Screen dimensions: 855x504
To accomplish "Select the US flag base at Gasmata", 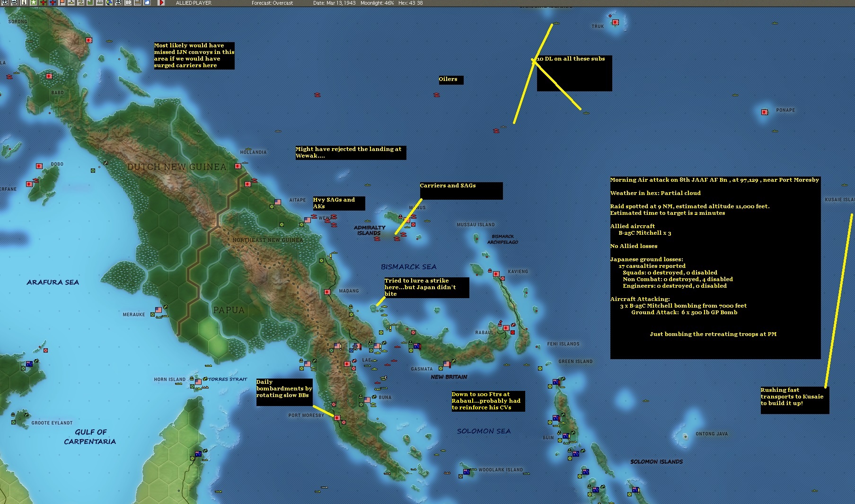I will pyautogui.click(x=447, y=364).
